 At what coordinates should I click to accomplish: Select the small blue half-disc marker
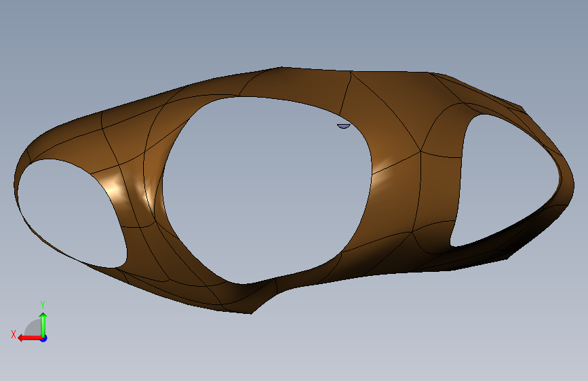click(343, 126)
